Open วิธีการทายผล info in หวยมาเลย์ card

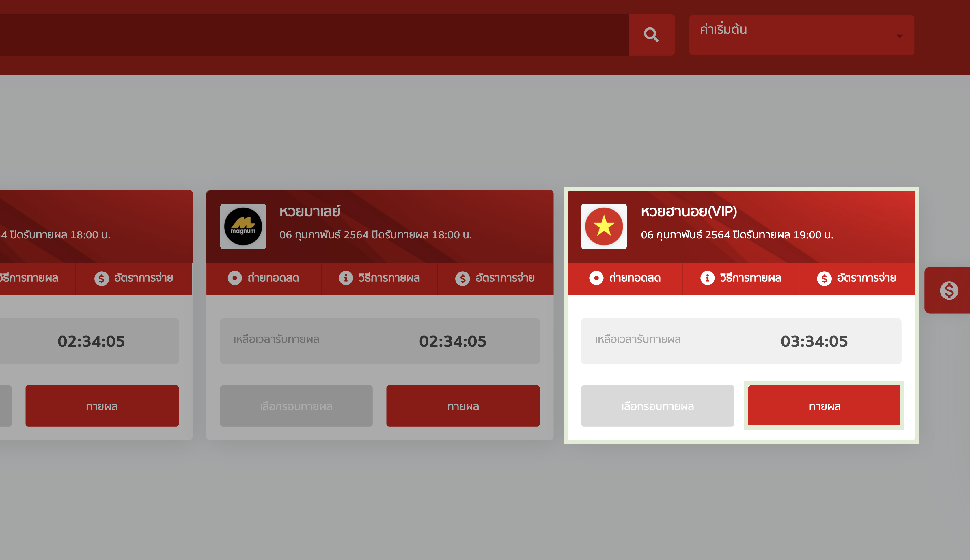click(x=379, y=278)
